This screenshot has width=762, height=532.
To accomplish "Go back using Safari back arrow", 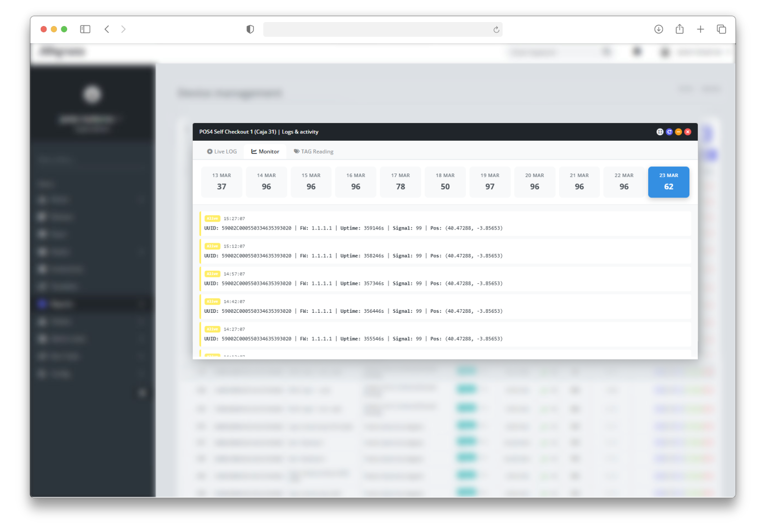I will [x=107, y=29].
